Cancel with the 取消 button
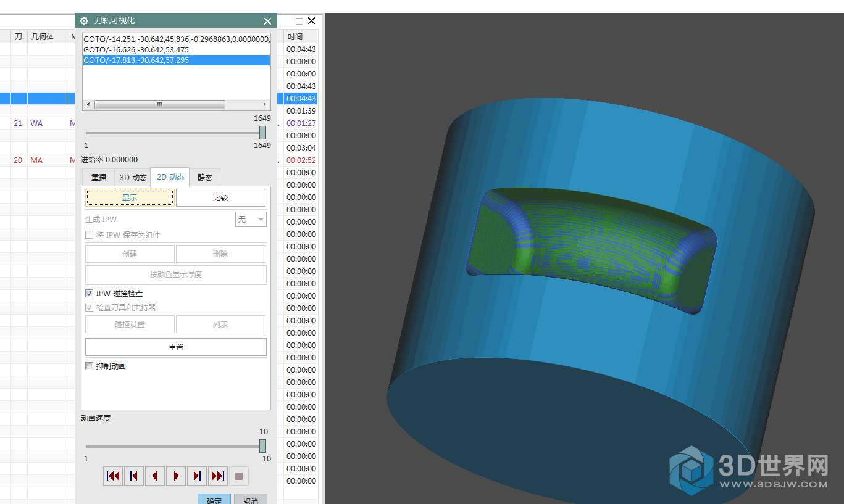This screenshot has height=504, width=844. [x=251, y=499]
